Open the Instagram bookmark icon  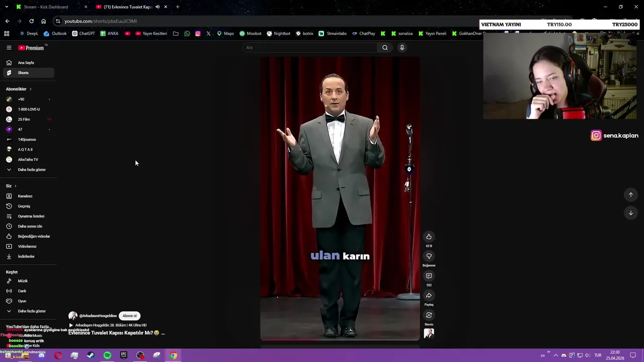[x=198, y=34]
